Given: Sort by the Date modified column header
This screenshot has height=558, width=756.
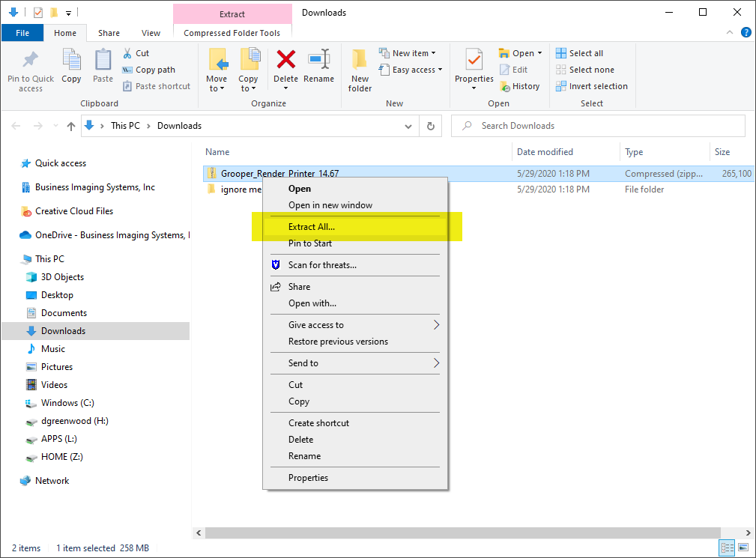Looking at the screenshot, I should pyautogui.click(x=565, y=152).
